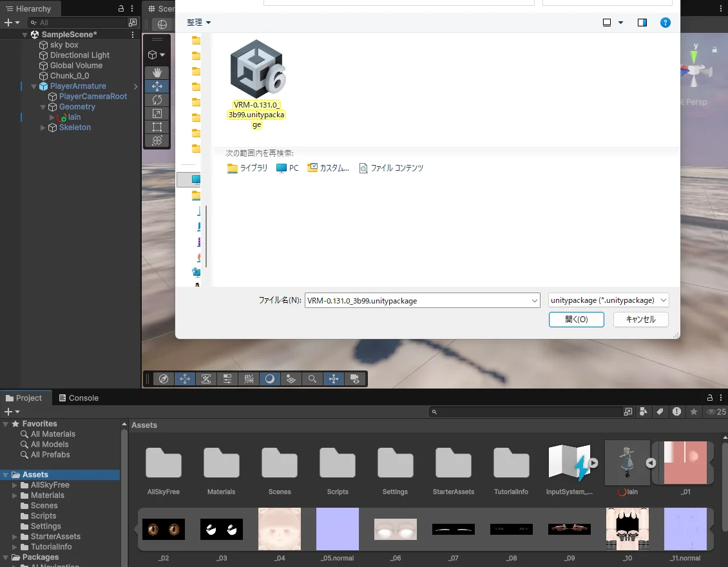Click the file dialog help icon
Viewport: 728px width, 567px height.
click(666, 23)
